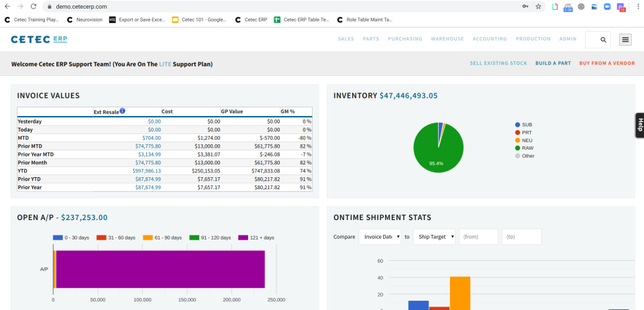The height and width of the screenshot is (310, 644).
Task: Open the Role Table Maint bookmark
Action: point(365,19)
